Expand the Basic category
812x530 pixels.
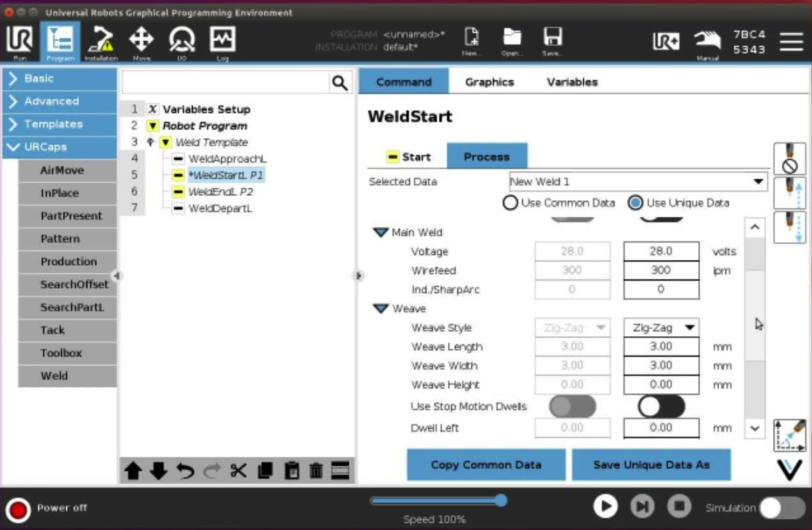click(59, 79)
